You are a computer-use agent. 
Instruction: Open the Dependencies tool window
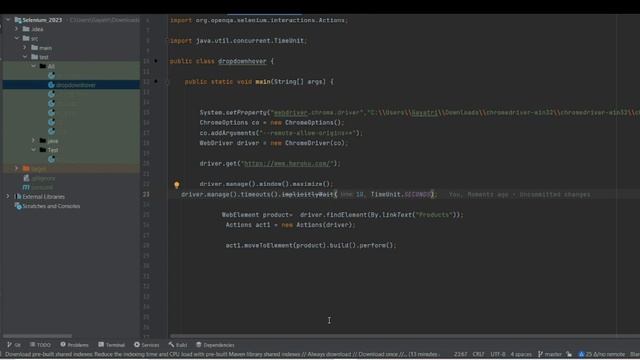coord(215,345)
